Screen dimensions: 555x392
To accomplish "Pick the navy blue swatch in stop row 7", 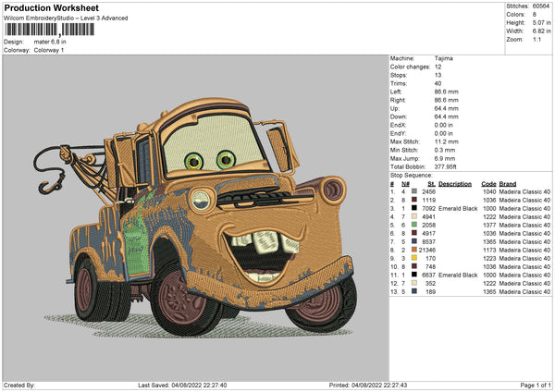I will coord(413,241).
